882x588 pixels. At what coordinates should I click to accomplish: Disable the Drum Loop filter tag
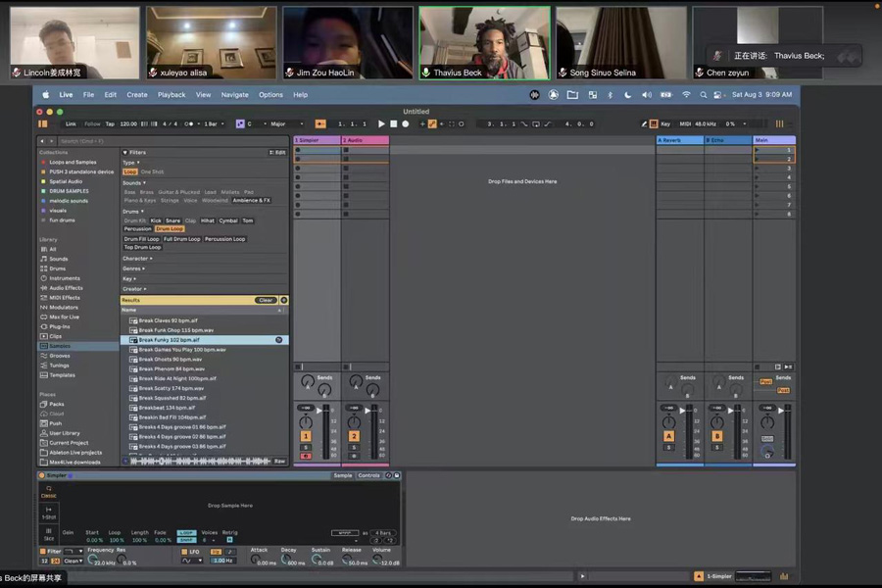(x=171, y=228)
